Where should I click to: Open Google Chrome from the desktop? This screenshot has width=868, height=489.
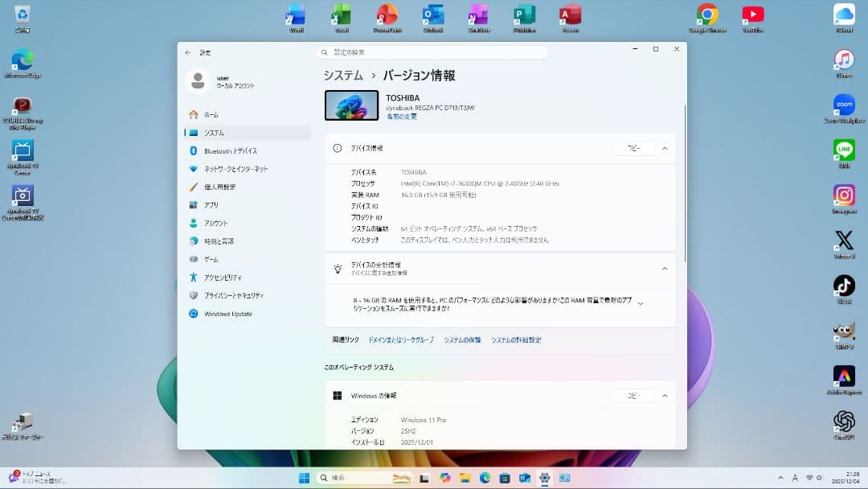(706, 16)
